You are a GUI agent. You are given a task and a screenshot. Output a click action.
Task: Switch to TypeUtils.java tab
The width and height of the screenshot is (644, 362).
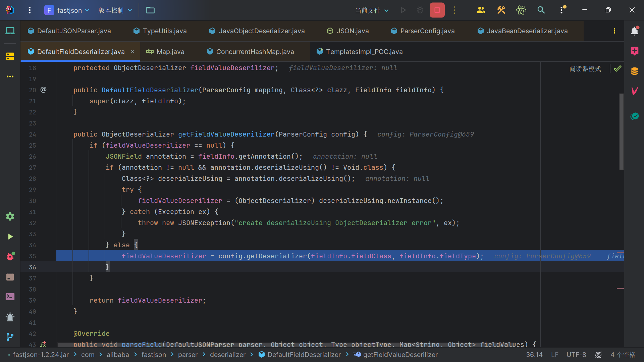(160, 31)
